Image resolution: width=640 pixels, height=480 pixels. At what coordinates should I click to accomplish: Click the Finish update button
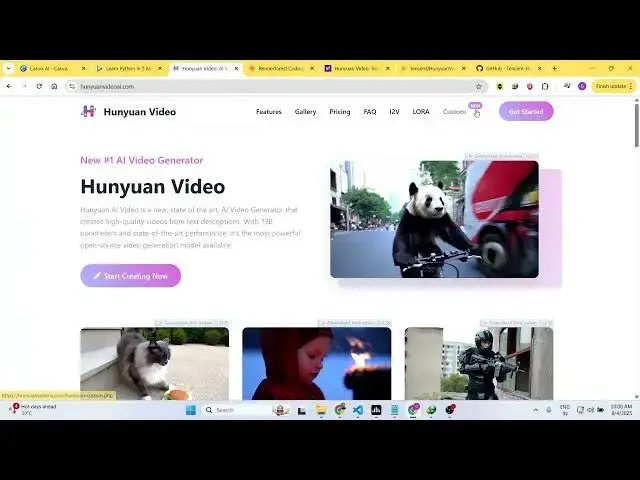614,86
